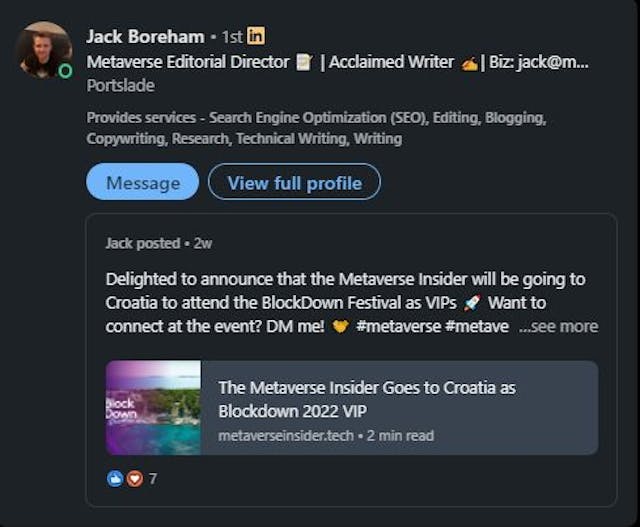640x527 pixels.
Task: Open View full profile
Action: coord(294,182)
